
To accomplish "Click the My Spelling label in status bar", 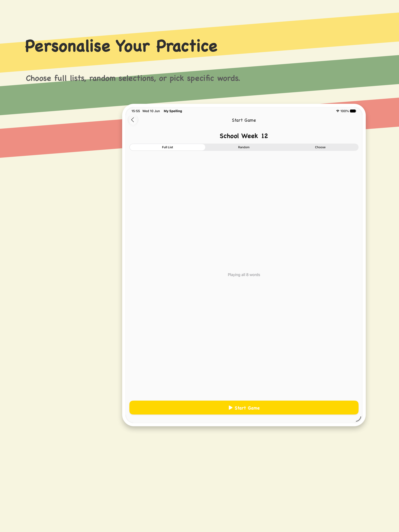I will [x=173, y=111].
